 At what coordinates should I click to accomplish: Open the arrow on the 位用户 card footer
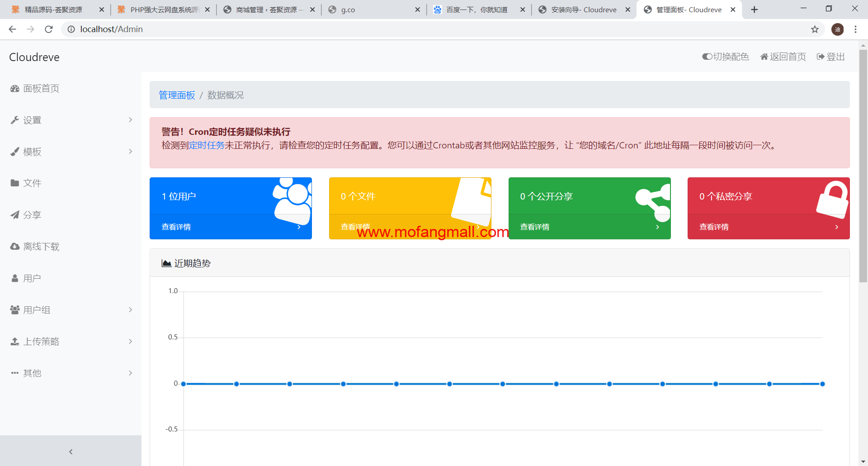pos(299,227)
